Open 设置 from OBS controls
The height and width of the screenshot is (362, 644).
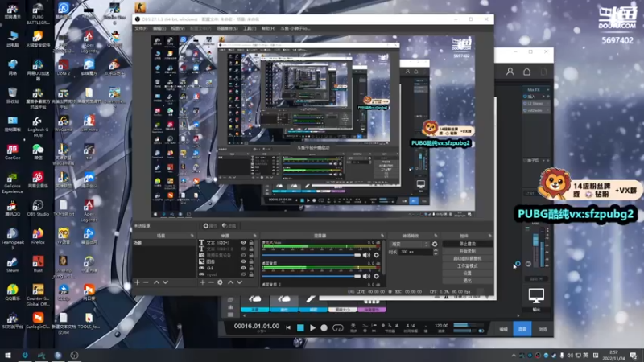click(x=468, y=274)
